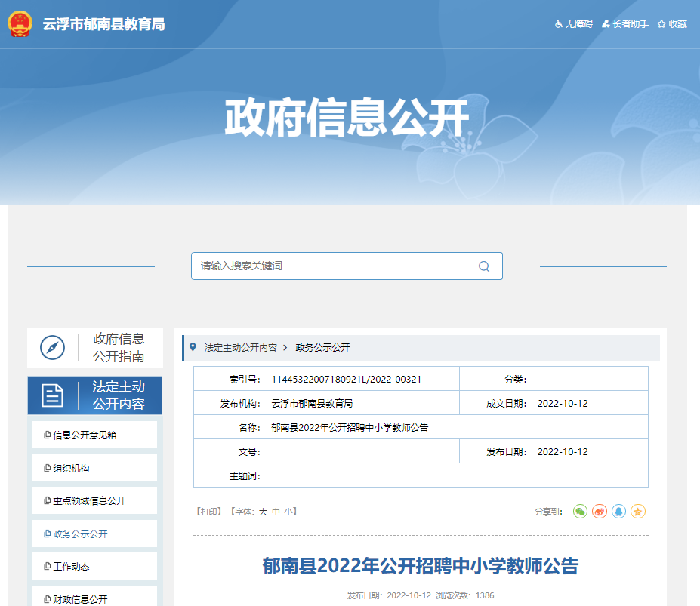Share the notice via the WeChat icon

[580, 512]
